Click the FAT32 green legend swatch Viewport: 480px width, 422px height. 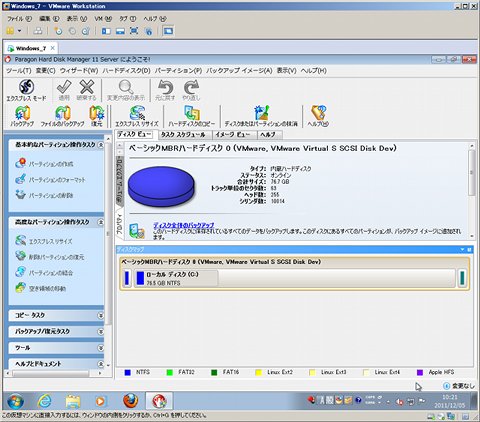click(x=170, y=372)
